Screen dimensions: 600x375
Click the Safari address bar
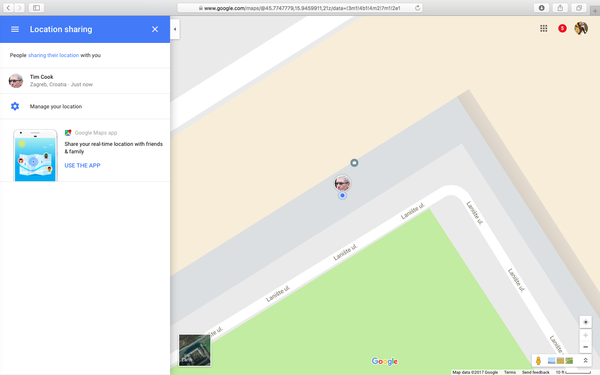(300, 8)
